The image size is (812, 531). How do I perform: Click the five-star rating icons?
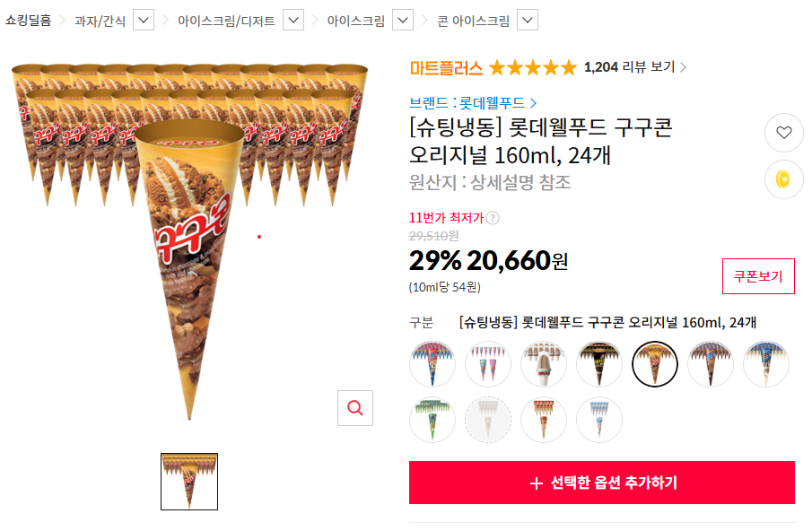click(532, 67)
